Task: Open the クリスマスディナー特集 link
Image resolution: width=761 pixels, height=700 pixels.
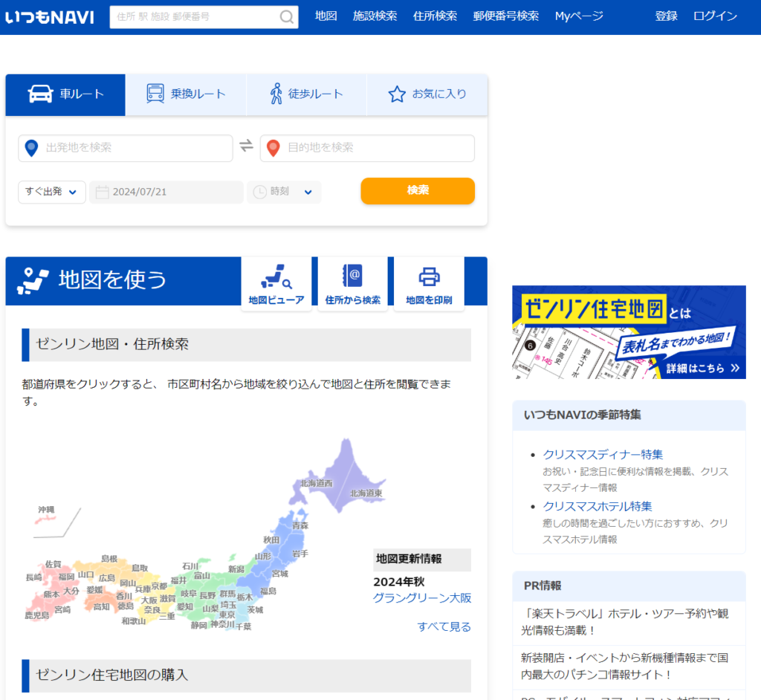Action: (602, 454)
